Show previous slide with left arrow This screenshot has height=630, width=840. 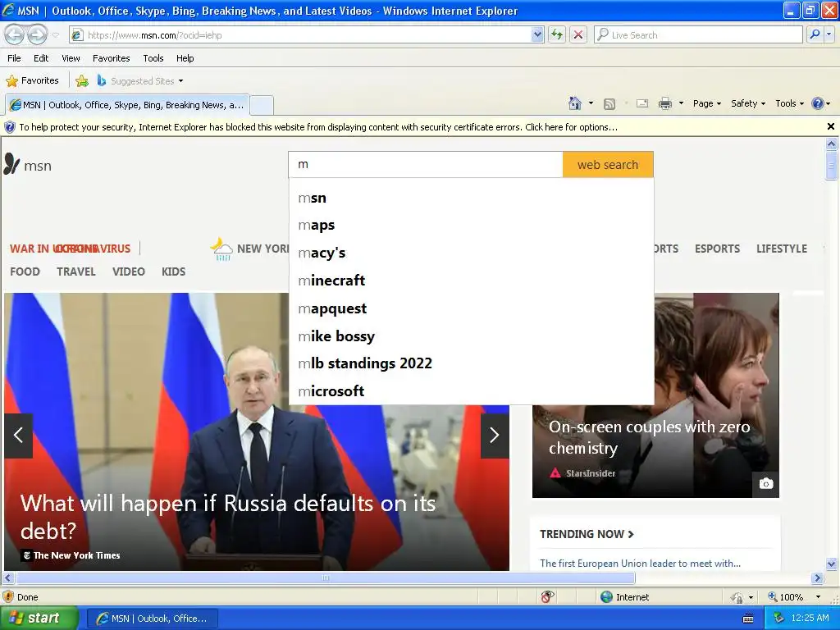[18, 436]
